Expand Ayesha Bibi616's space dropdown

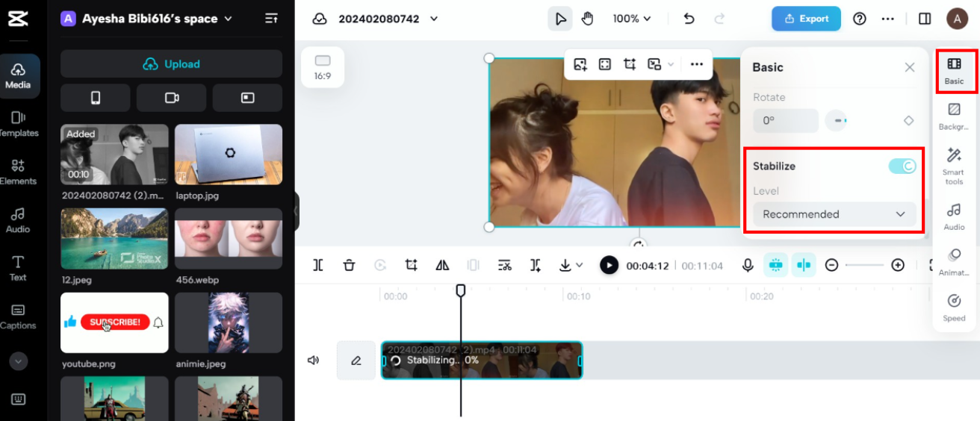229,19
